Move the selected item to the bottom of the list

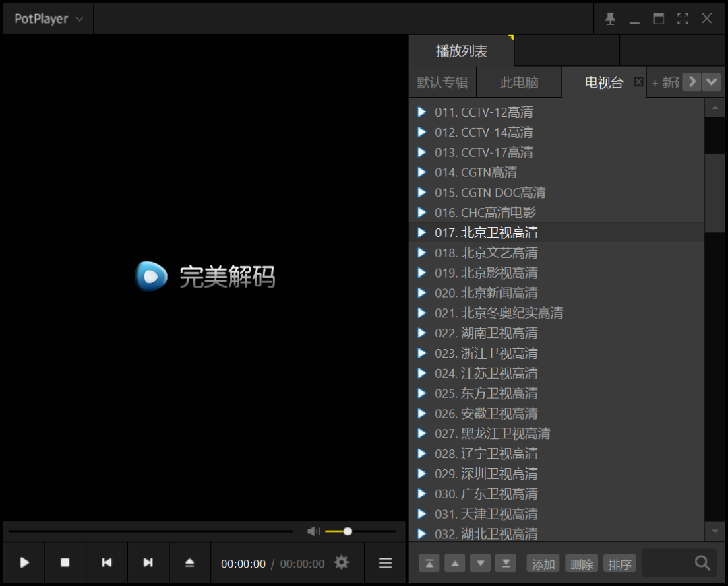(x=506, y=564)
